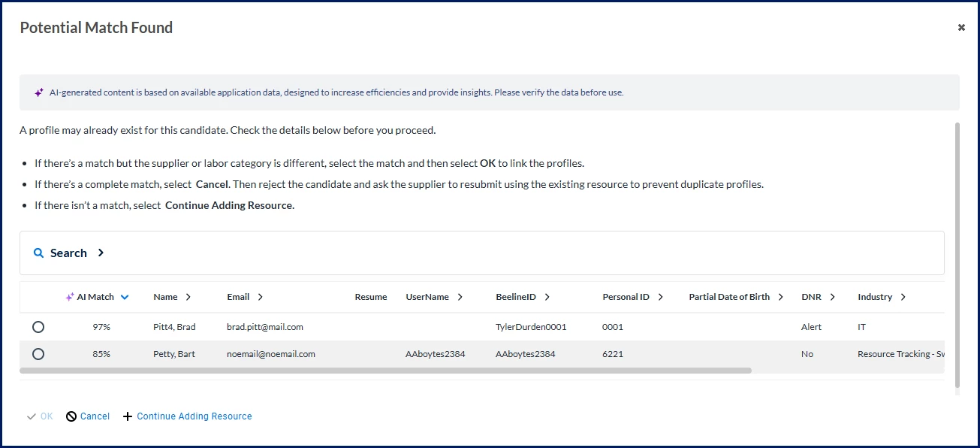Open the Email column chevron
This screenshot has width=980, height=448.
click(x=261, y=297)
